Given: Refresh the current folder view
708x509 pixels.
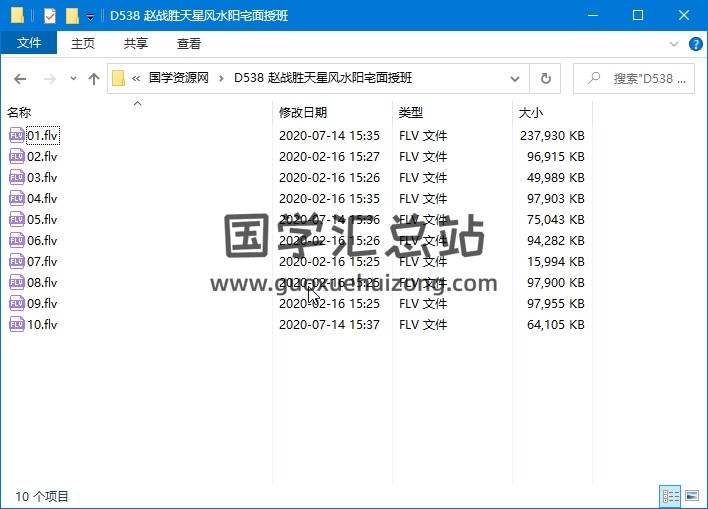Looking at the screenshot, I should 545,79.
